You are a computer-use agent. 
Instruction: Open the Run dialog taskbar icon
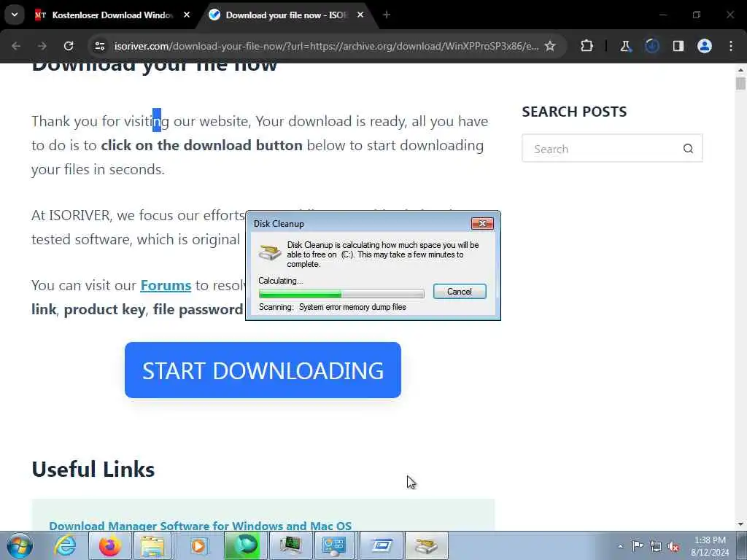[381, 545]
